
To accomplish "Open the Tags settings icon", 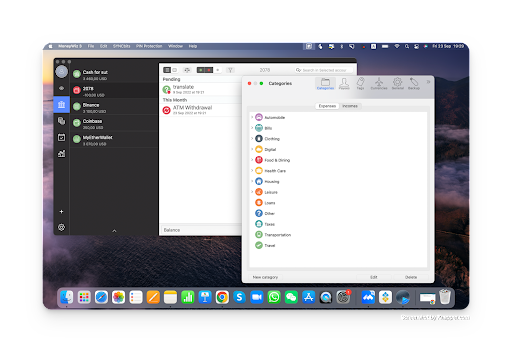I will pyautogui.click(x=360, y=83).
